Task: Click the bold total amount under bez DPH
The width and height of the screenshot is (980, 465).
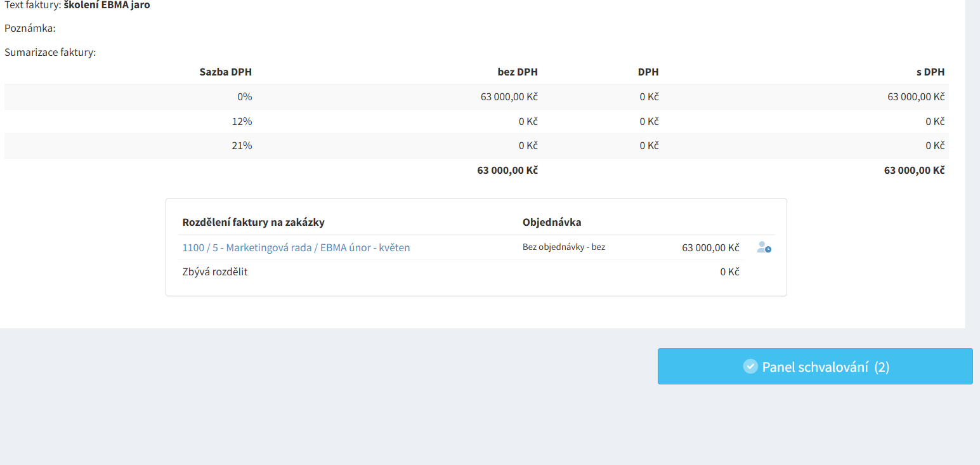Action: [x=507, y=170]
